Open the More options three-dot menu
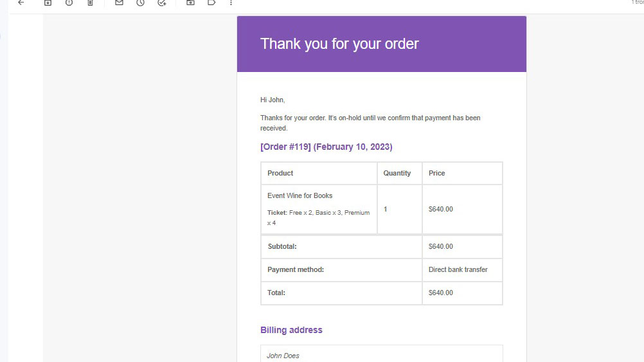Image resolution: width=644 pixels, height=362 pixels. (231, 3)
